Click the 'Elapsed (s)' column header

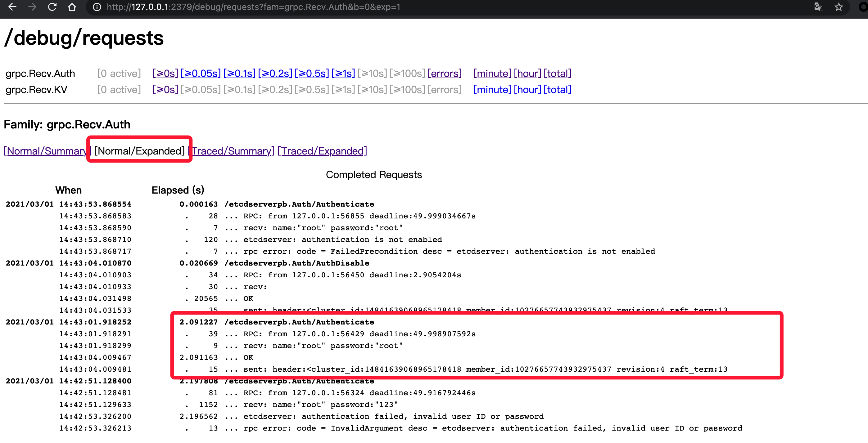(x=178, y=190)
